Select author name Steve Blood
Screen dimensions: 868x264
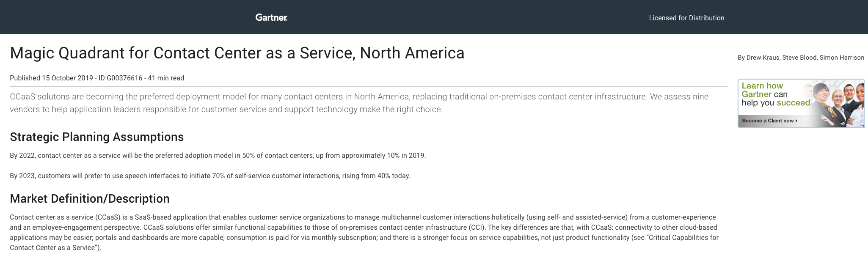pos(799,58)
